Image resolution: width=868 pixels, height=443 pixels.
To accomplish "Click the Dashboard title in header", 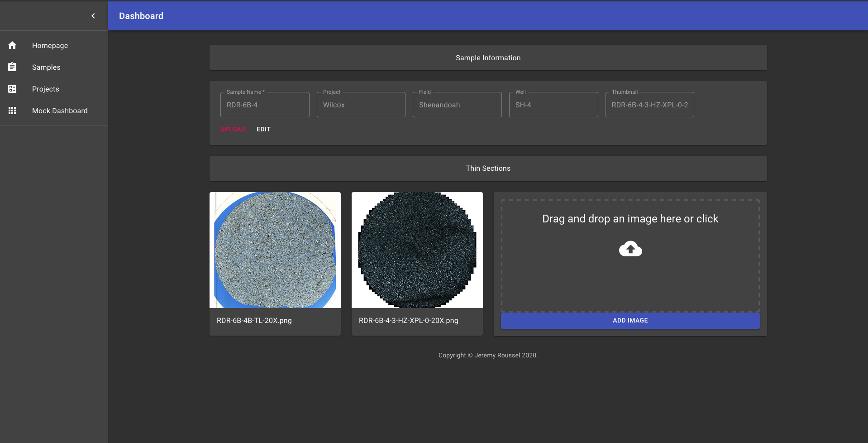I will (141, 16).
